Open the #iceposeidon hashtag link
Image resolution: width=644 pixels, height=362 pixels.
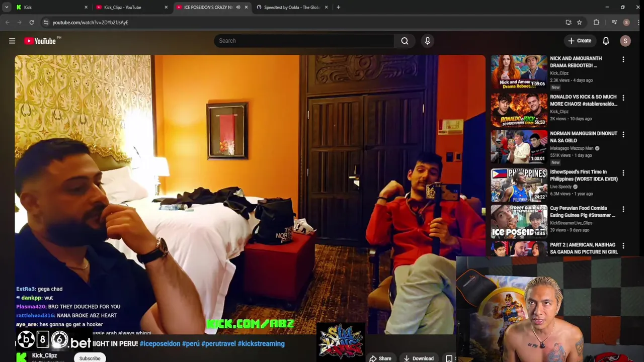160,344
